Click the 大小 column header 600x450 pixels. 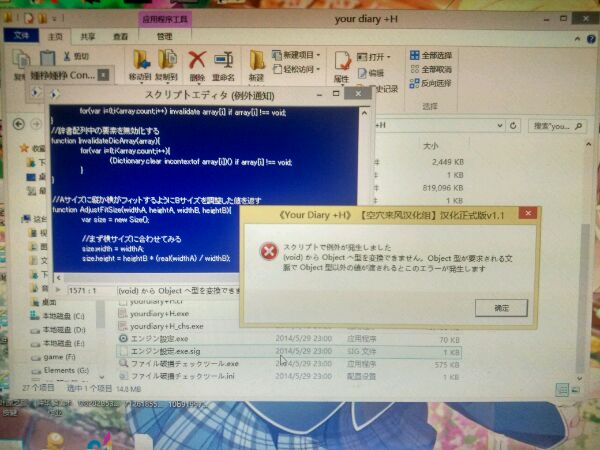431,146
